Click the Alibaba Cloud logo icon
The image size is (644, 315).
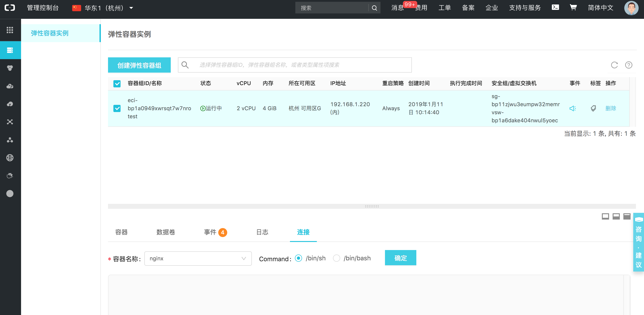[x=10, y=8]
